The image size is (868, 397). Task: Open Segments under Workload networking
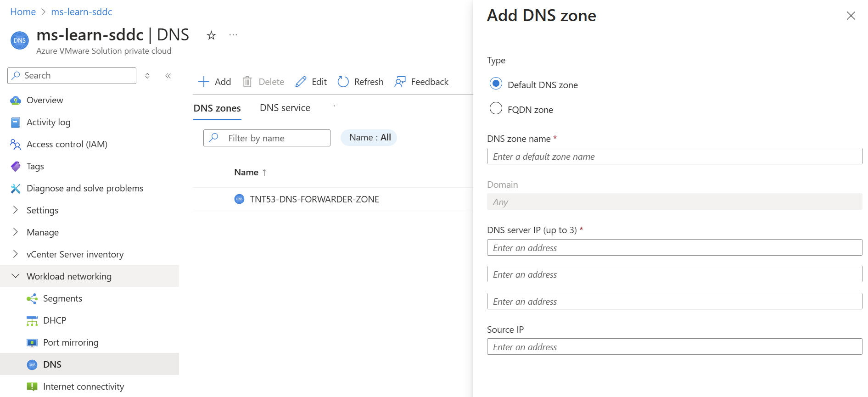tap(62, 298)
